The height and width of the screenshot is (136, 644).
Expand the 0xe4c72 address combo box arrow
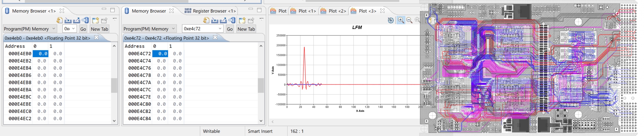coord(220,29)
